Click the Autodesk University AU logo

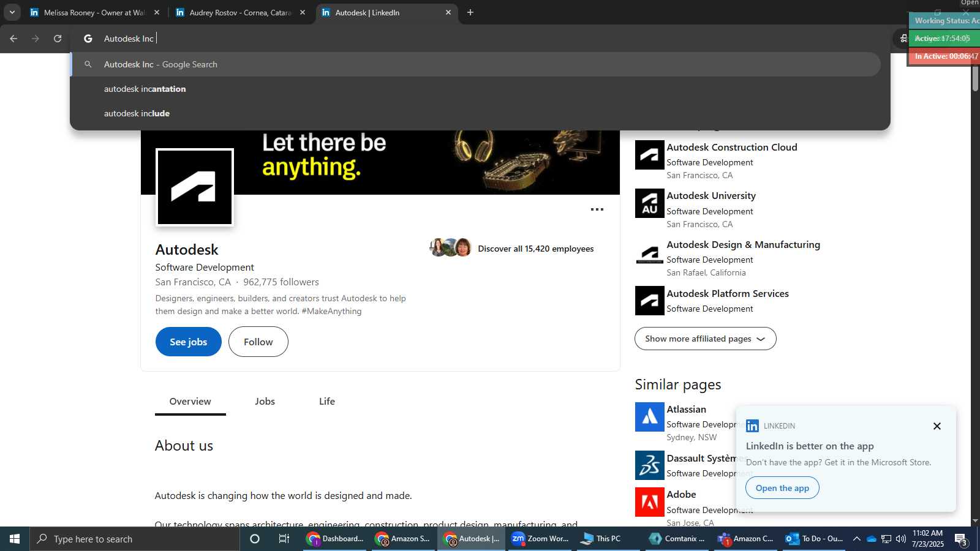(650, 203)
